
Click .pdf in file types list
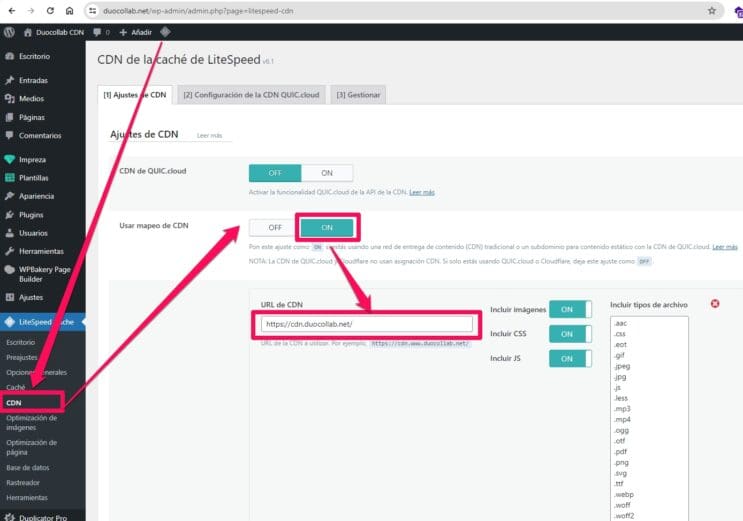tap(620, 452)
